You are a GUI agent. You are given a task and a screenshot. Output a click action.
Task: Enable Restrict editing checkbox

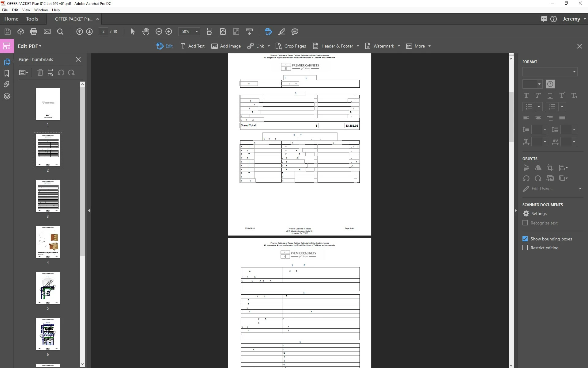point(525,248)
